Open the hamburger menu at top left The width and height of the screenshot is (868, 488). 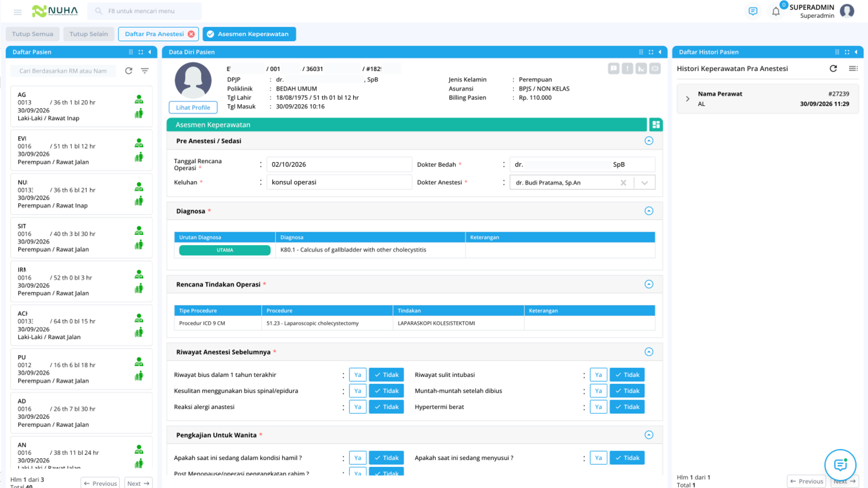[17, 11]
